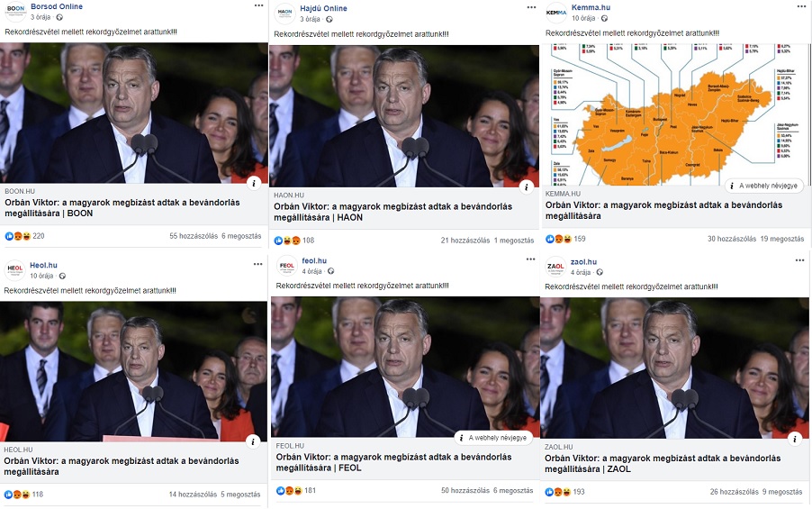This screenshot has width=812, height=509.
Task: Click reaction emojis on the feol.hu post
Action: pyautogui.click(x=290, y=490)
